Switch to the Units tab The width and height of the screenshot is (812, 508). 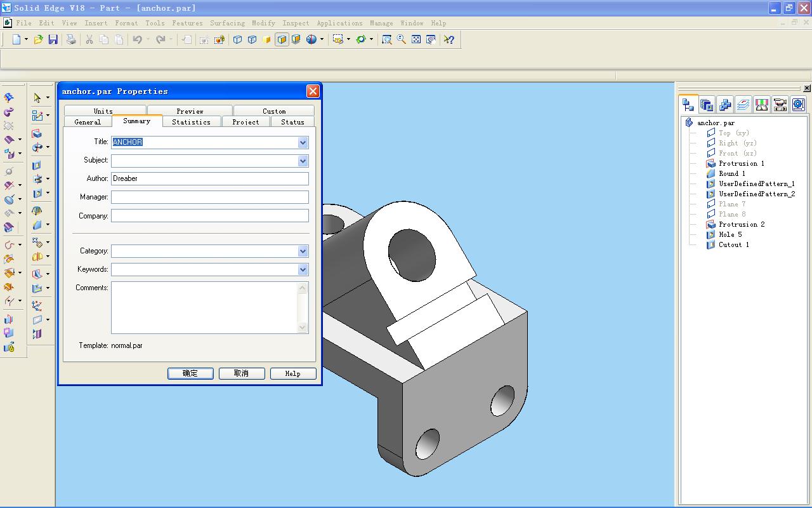pos(103,110)
